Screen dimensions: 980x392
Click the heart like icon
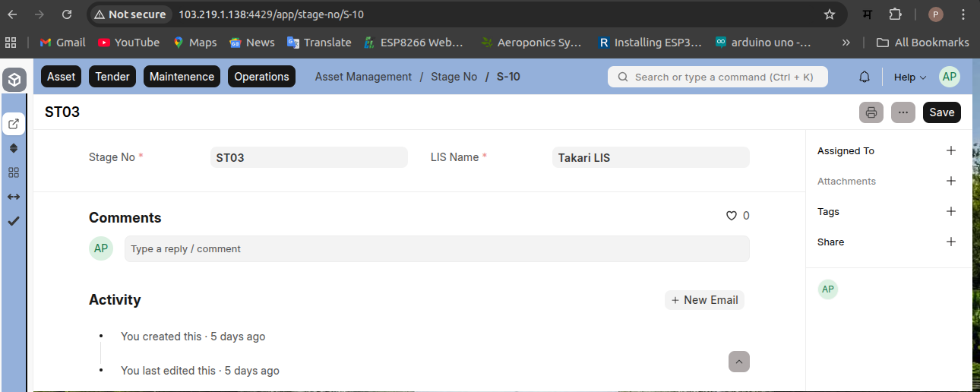732,216
